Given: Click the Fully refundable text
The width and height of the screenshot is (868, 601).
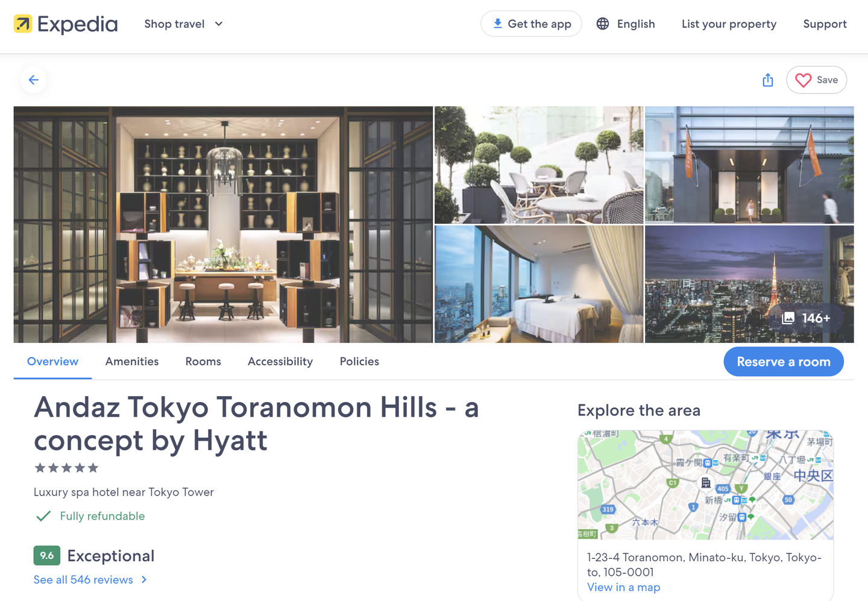Looking at the screenshot, I should click(102, 516).
